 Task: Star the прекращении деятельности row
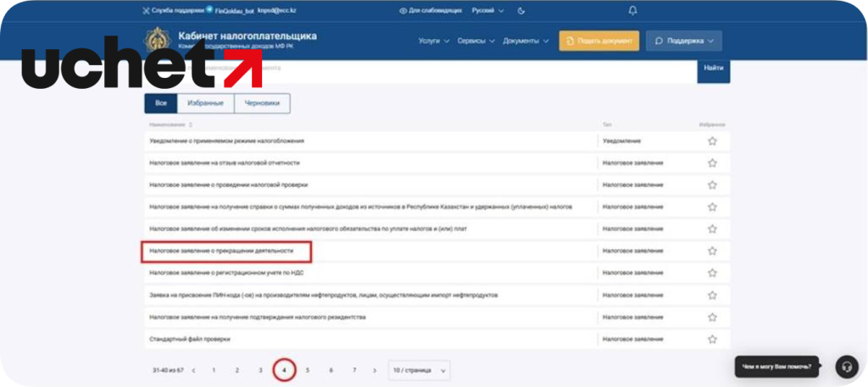tap(712, 251)
